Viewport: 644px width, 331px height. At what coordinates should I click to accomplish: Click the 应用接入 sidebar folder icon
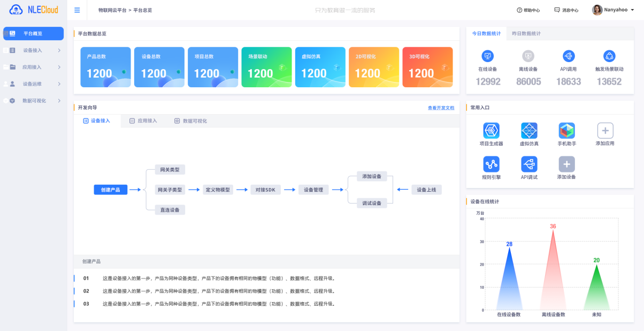[12, 67]
